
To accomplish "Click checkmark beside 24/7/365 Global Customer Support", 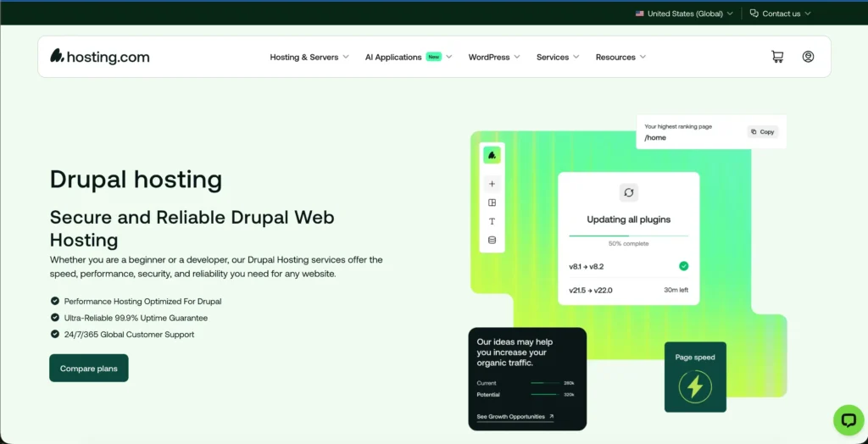I will [55, 335].
